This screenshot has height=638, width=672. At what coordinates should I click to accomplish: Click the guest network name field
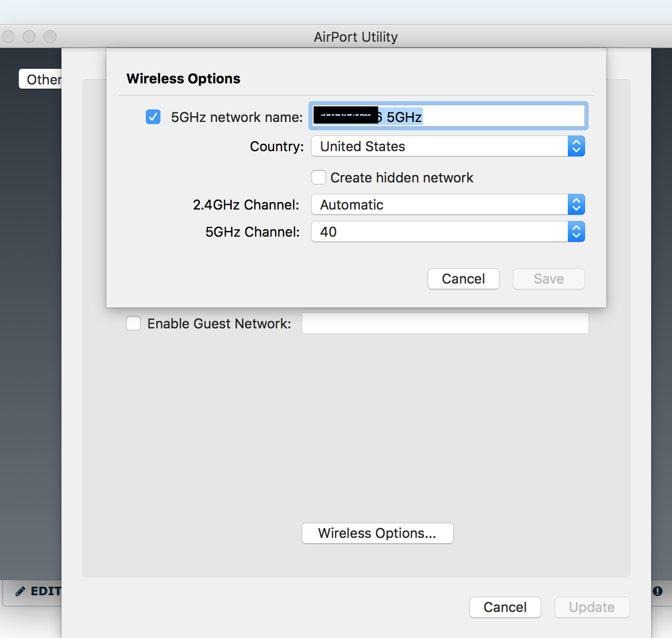[445, 323]
